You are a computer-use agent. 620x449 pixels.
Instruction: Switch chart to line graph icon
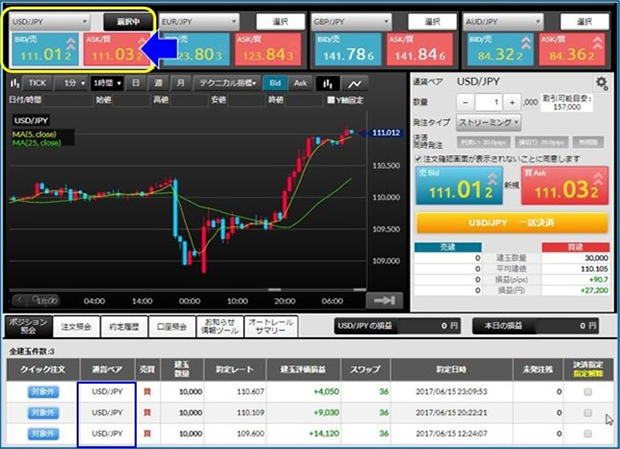tap(355, 83)
